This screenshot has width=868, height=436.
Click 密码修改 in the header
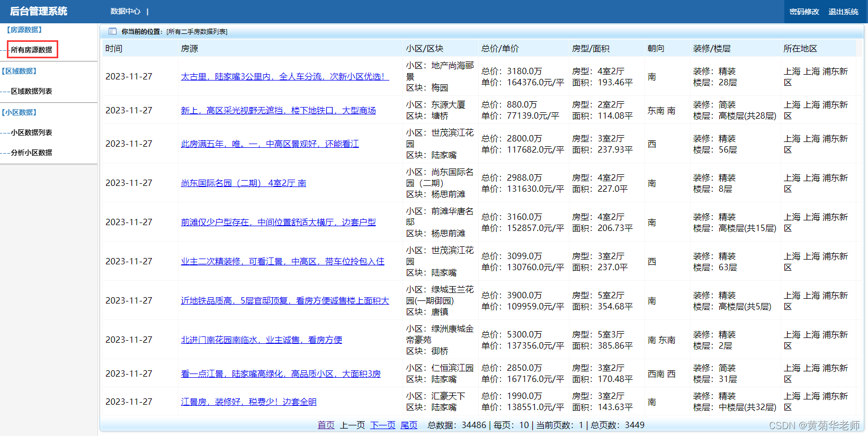[804, 12]
